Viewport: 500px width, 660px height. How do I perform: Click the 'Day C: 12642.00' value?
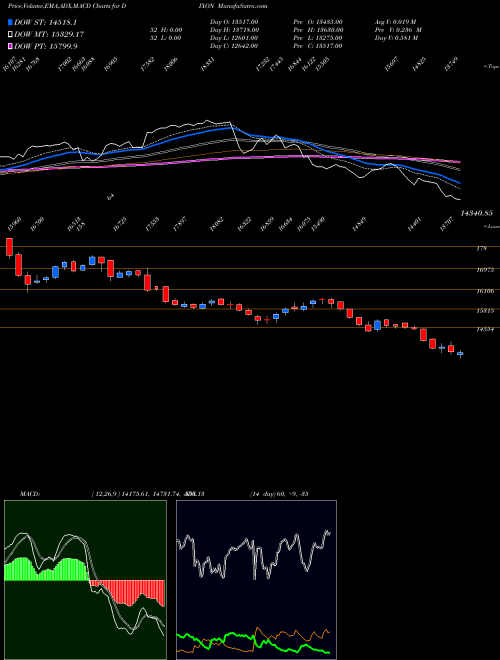tap(234, 46)
